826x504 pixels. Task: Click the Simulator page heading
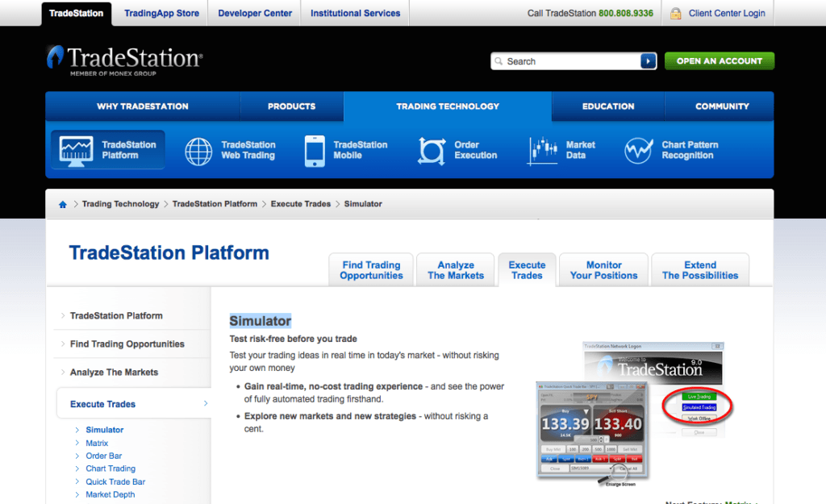261,321
